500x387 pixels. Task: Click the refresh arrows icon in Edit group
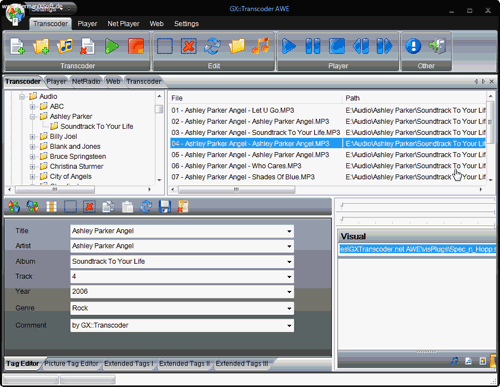point(213,46)
